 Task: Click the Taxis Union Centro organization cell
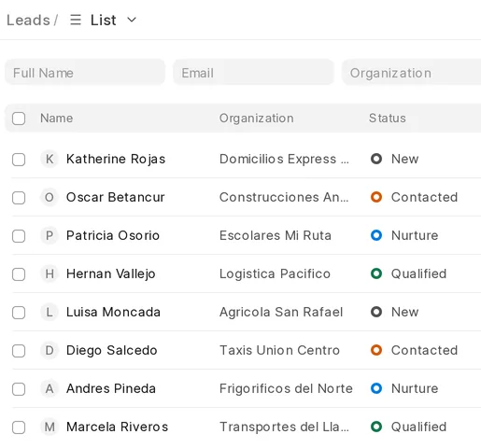(279, 350)
